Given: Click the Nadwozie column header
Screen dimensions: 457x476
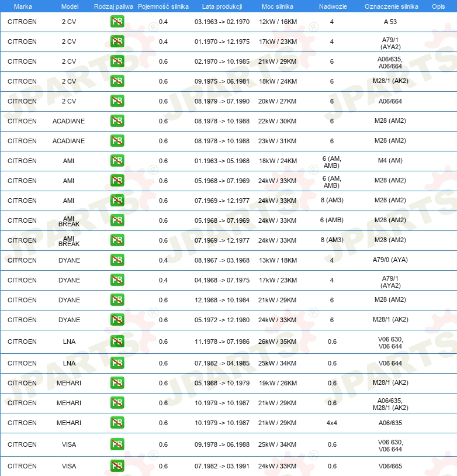Looking at the screenshot, I should [x=333, y=6].
